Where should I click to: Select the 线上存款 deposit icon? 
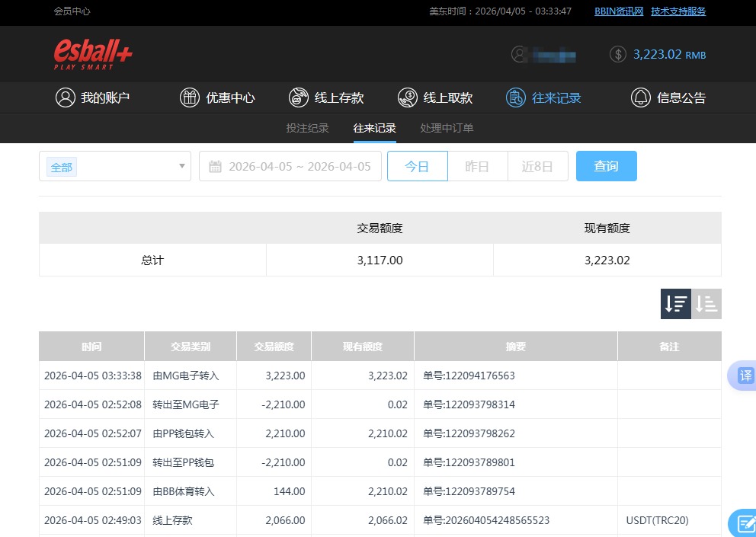(299, 97)
